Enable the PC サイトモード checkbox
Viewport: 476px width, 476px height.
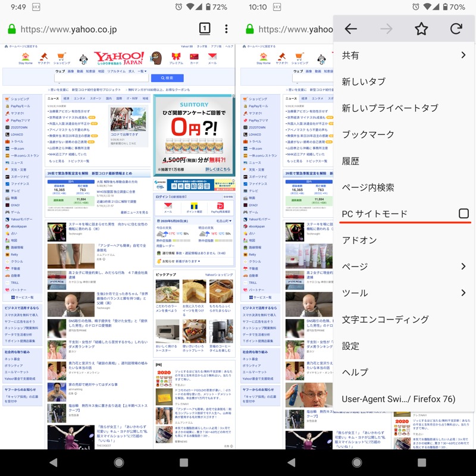coord(464,214)
